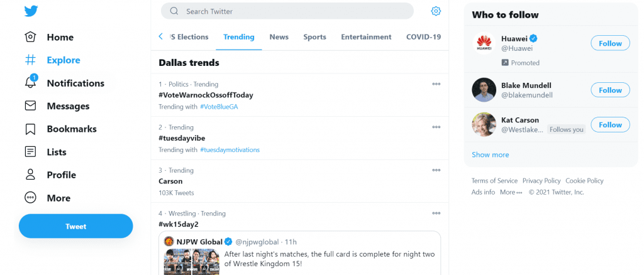Open Messages envelope icon
Viewport: 644px width, 275px height.
pos(30,106)
